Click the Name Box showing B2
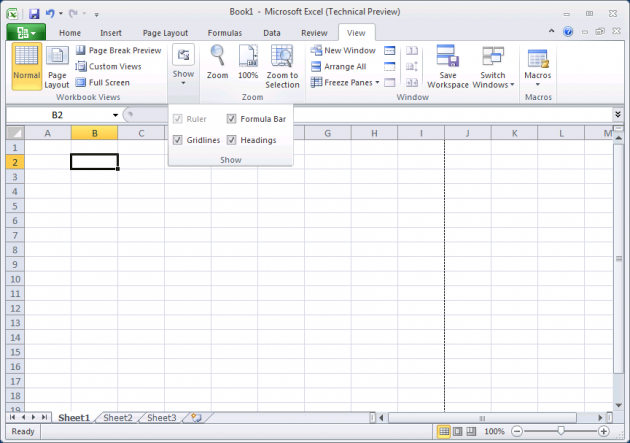This screenshot has width=630, height=443. (x=57, y=115)
